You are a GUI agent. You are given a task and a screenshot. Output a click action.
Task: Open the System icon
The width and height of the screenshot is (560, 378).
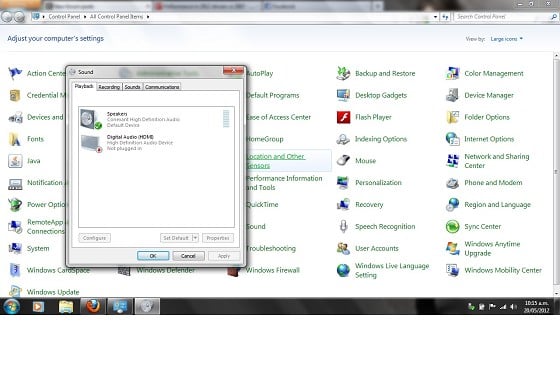click(15, 248)
